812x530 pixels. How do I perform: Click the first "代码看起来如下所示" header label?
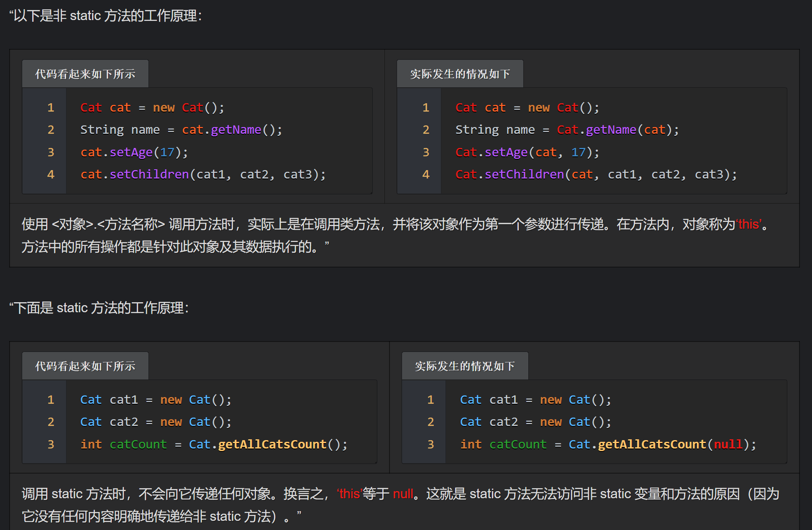tap(85, 73)
